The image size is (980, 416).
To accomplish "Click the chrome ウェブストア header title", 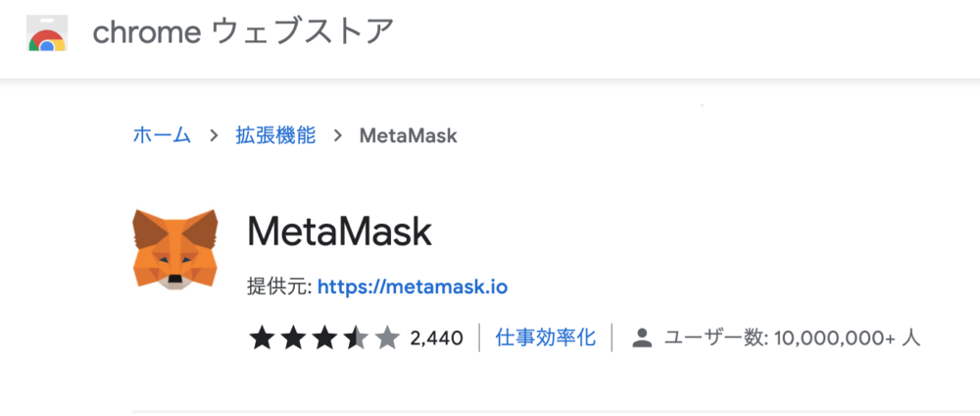I will pyautogui.click(x=244, y=32).
